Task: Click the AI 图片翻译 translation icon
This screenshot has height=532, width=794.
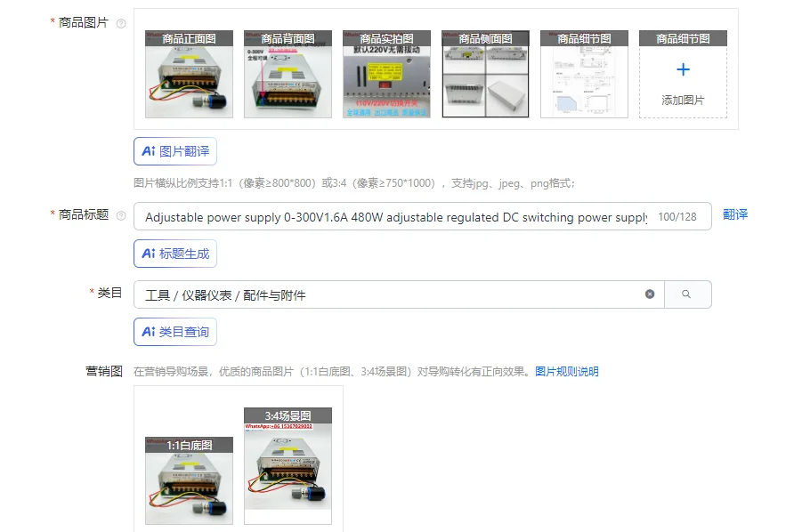Action: tap(149, 151)
